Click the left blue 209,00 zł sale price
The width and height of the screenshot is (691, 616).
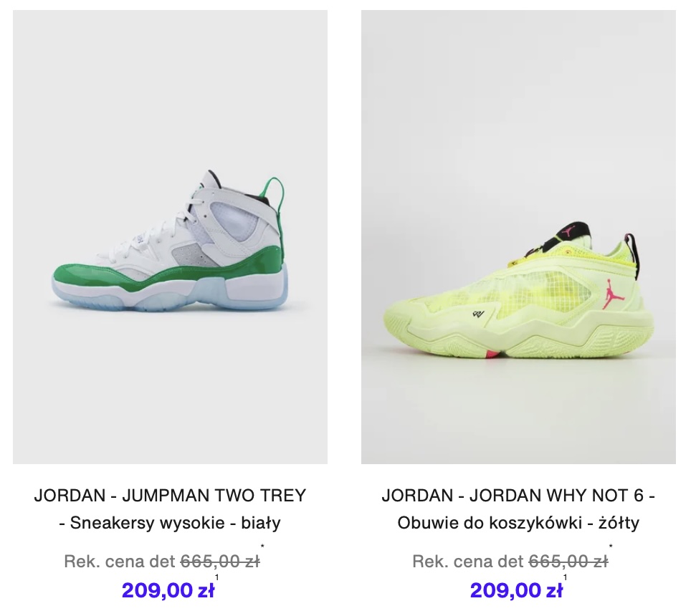coord(168,590)
